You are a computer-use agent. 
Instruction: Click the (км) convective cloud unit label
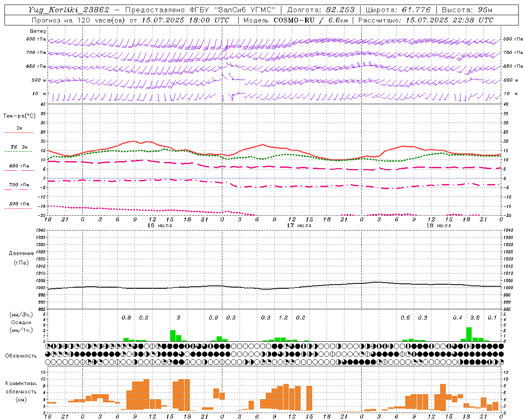[21, 399]
